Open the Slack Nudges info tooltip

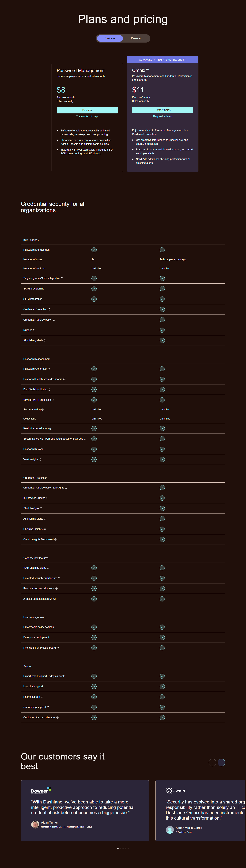(42, 508)
